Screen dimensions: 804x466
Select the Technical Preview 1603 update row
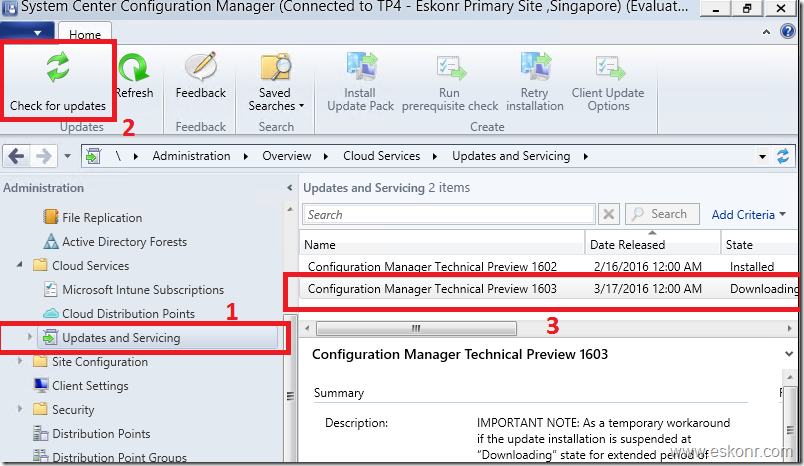432,289
